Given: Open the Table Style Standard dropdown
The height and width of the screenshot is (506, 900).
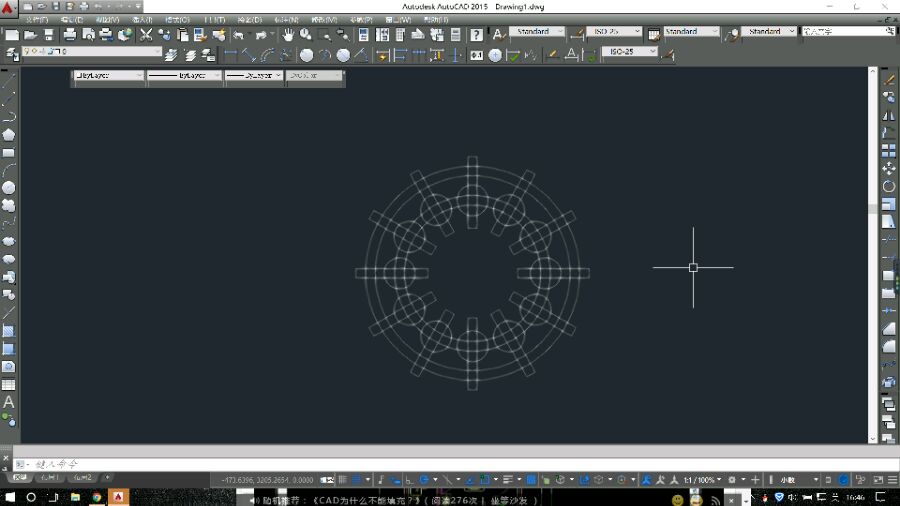Looking at the screenshot, I should point(691,32).
